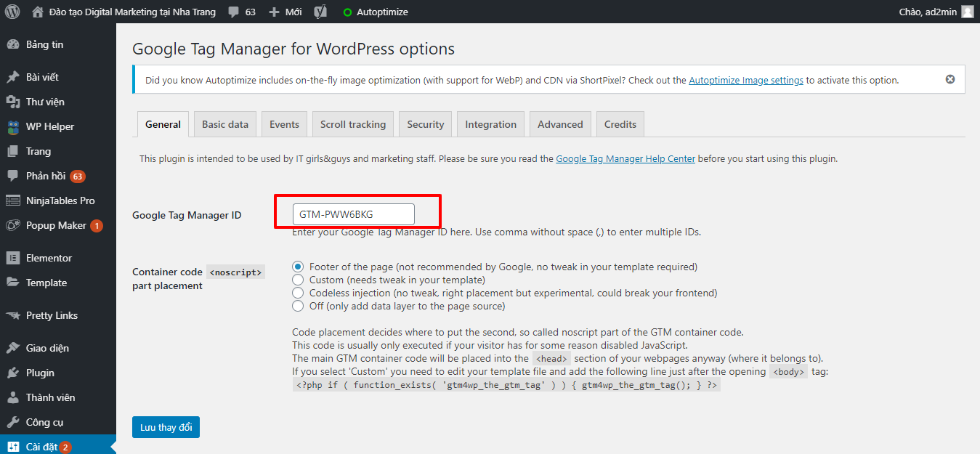Open Thư viện media icon in sidebar
980x454 pixels.
point(13,102)
